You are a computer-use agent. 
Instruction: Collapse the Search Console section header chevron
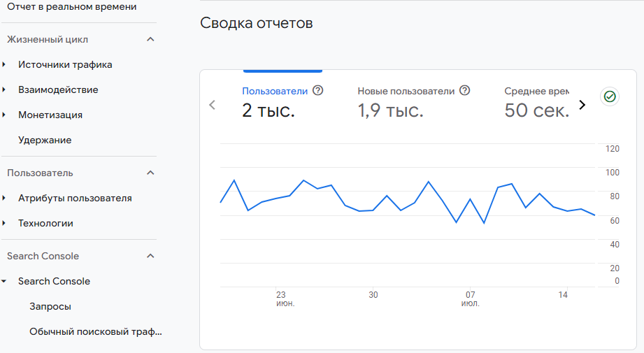pyautogui.click(x=150, y=257)
